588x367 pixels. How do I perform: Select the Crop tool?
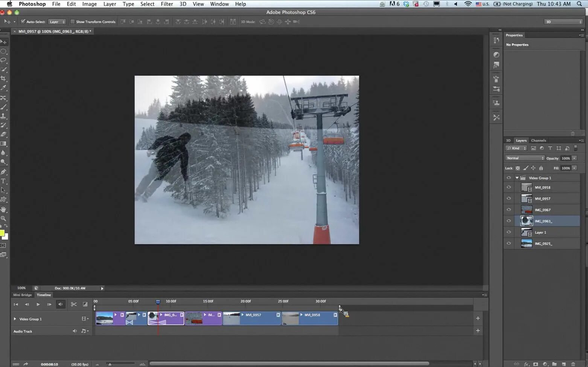[3, 79]
